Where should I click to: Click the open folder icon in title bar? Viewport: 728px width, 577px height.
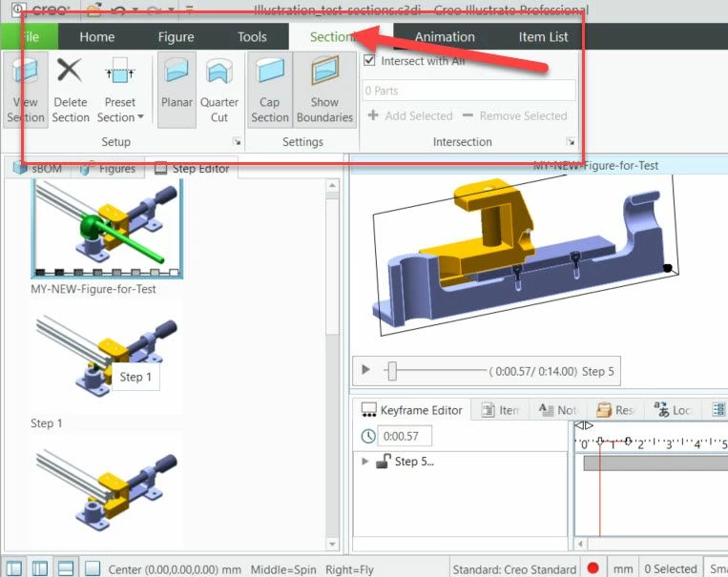click(94, 10)
